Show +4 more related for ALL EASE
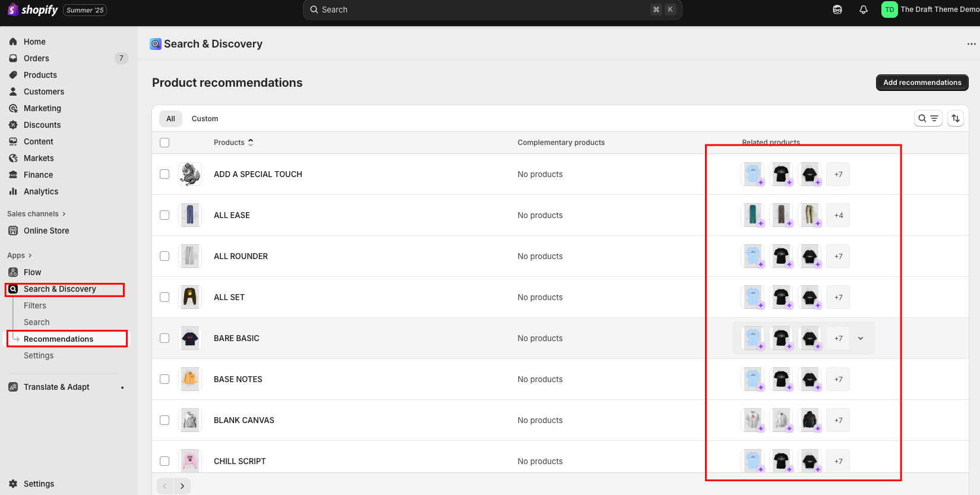 (x=838, y=215)
